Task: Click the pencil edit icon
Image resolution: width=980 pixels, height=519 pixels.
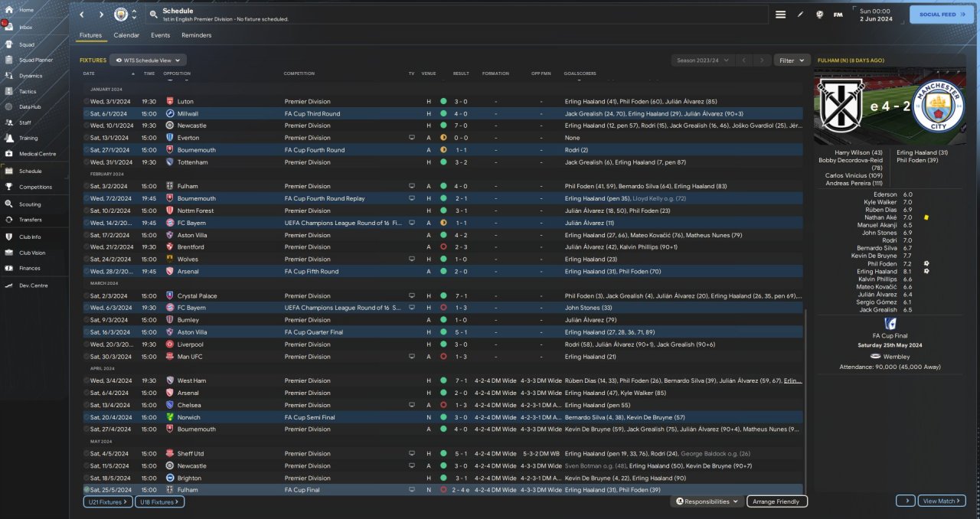Action: point(800,15)
